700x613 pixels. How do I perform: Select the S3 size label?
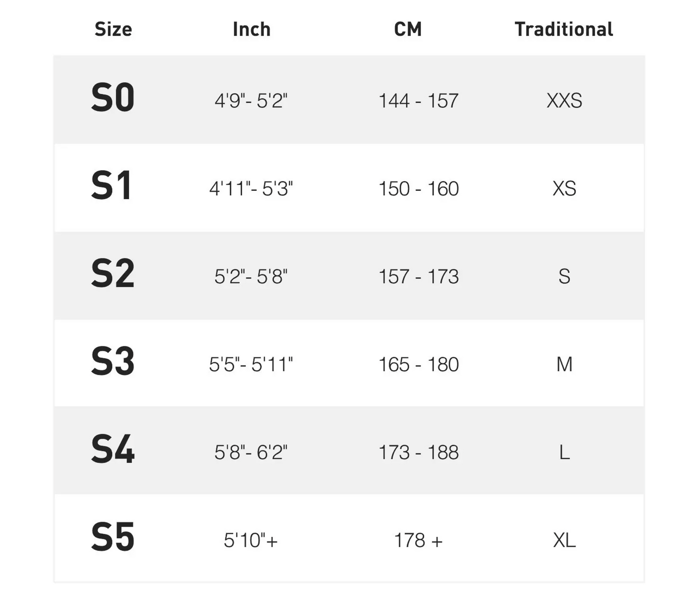click(x=112, y=362)
